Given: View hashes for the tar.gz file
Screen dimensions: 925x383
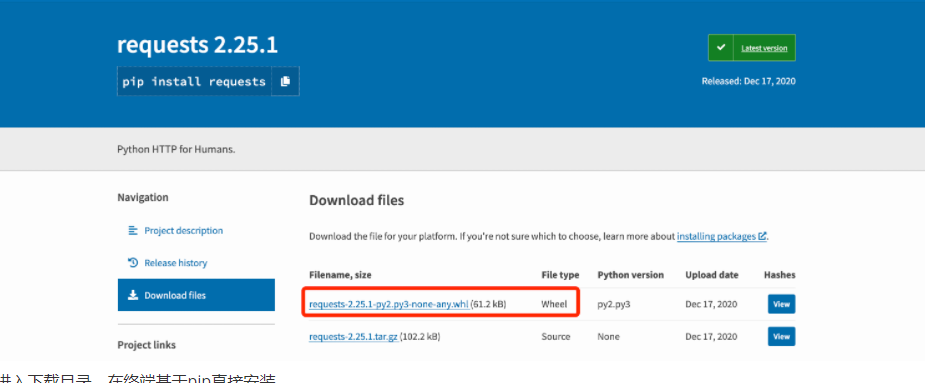Looking at the screenshot, I should 782,336.
